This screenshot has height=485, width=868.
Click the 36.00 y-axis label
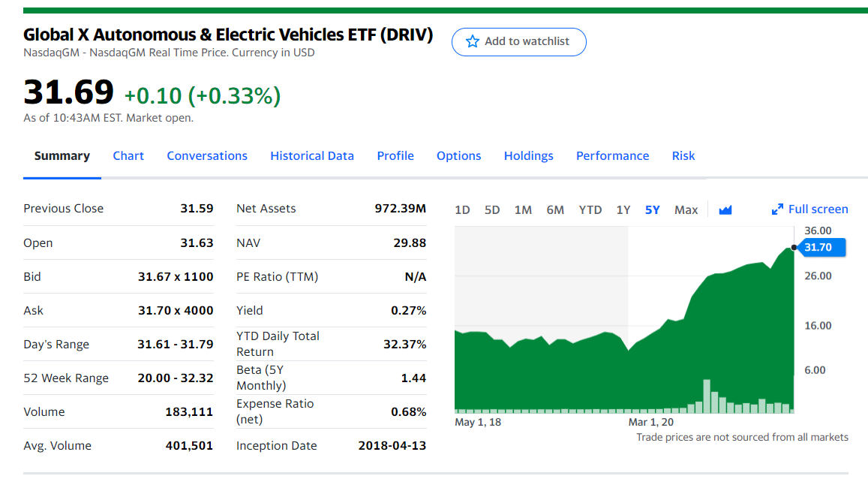point(818,230)
